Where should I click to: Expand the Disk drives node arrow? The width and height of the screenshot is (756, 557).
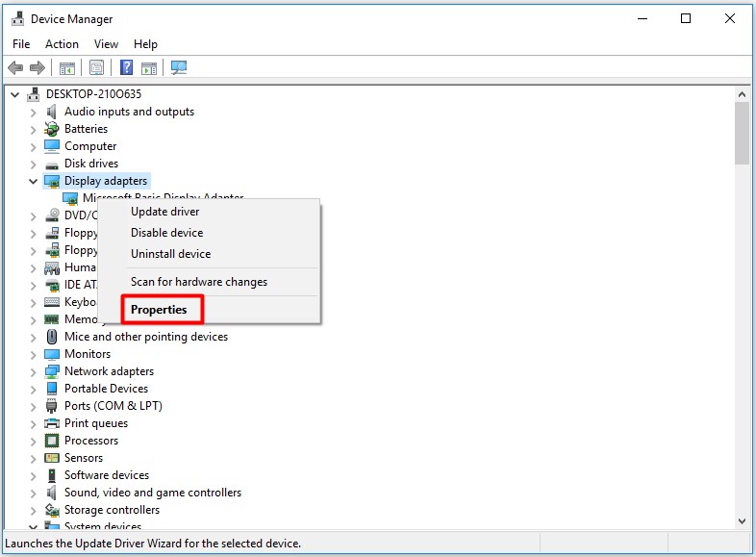34,165
